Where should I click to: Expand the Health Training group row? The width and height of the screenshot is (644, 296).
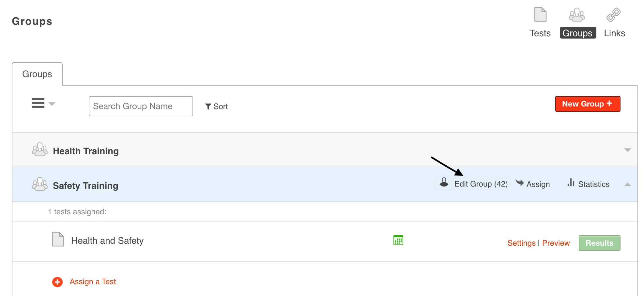click(x=627, y=150)
